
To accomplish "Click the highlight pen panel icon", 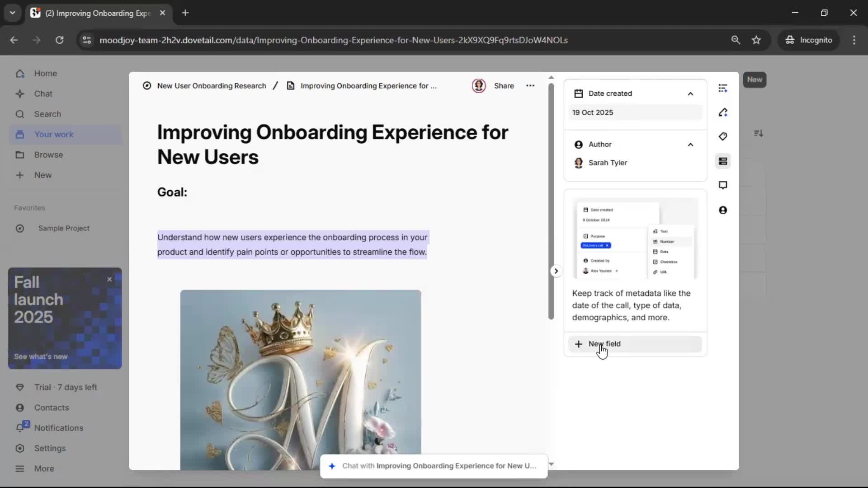I will (x=722, y=113).
